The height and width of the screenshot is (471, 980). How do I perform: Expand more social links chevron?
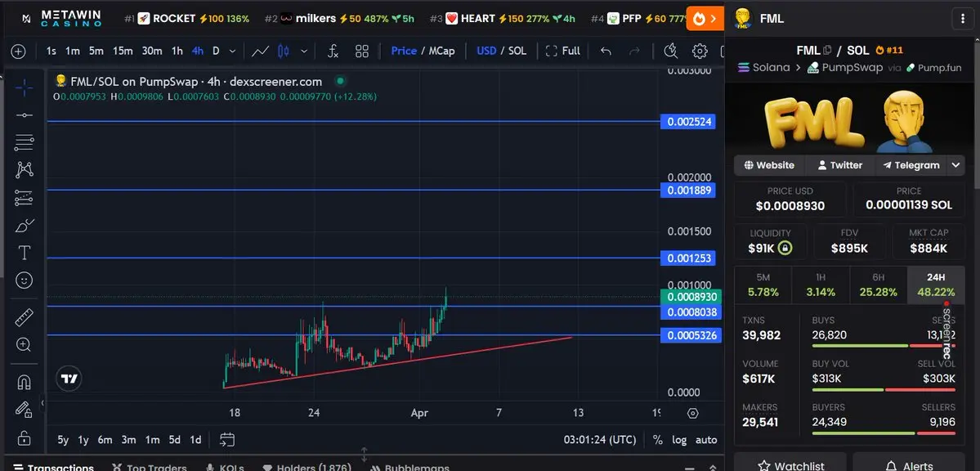(955, 165)
